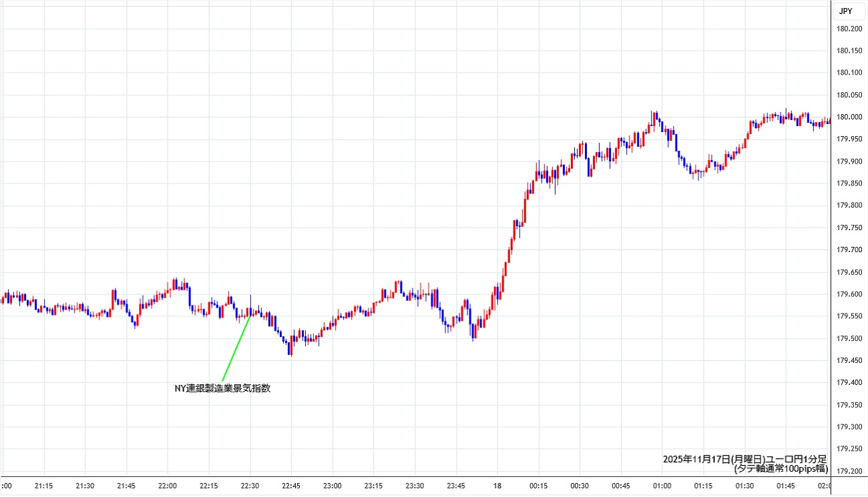The image size is (868, 497).
Task: Click the JPY currency label
Action: 845,11
